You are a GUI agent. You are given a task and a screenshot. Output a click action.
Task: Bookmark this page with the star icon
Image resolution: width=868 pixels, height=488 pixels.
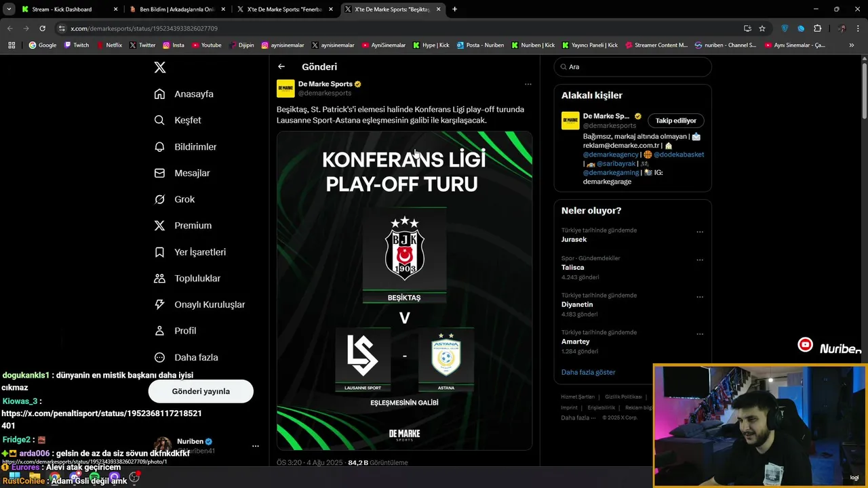point(762,28)
